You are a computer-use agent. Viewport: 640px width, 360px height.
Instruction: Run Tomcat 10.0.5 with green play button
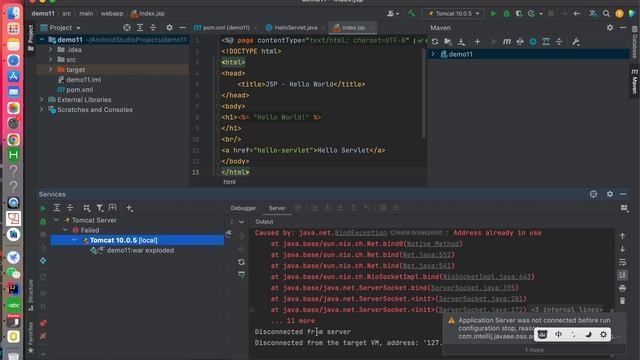click(x=493, y=13)
